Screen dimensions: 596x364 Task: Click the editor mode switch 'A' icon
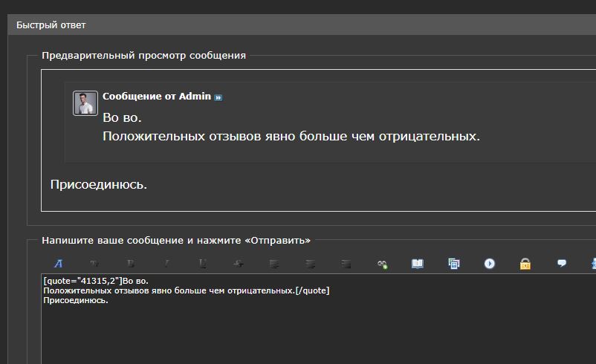pos(58,263)
